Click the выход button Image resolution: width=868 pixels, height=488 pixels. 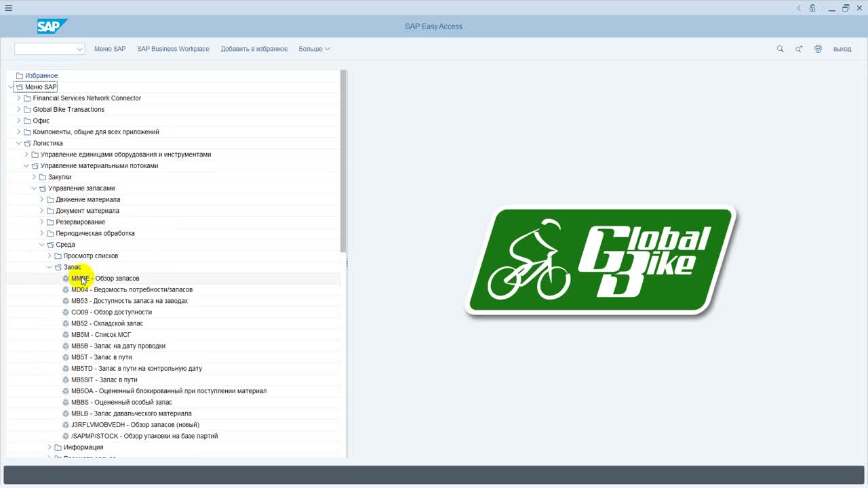pyautogui.click(x=842, y=49)
